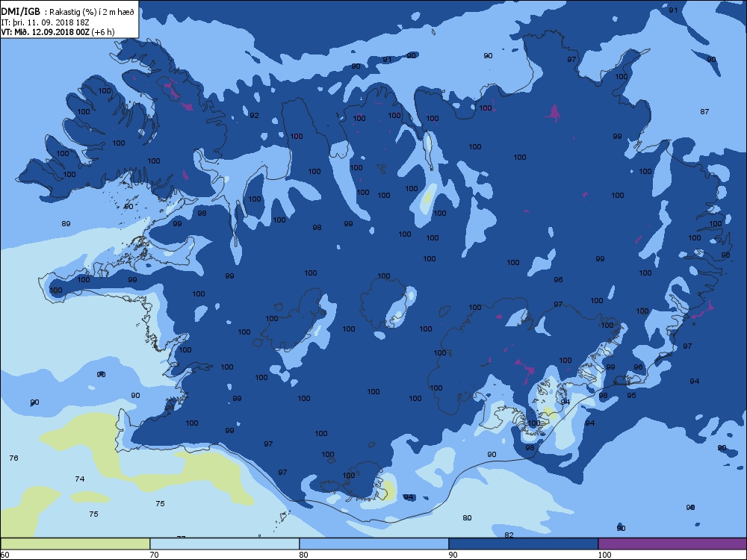Click the pale blue 70–80 legend swatch
The height and width of the screenshot is (560, 747).
tap(224, 544)
